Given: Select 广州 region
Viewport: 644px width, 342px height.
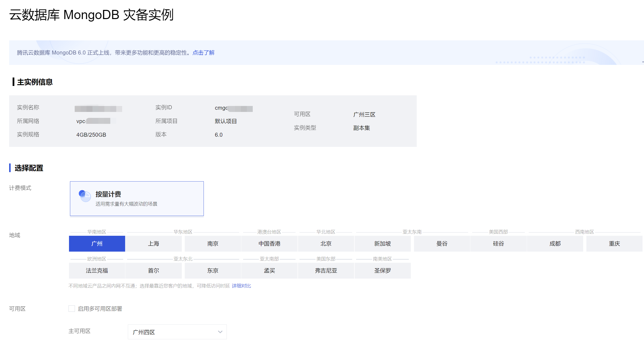Looking at the screenshot, I should pos(97,243).
